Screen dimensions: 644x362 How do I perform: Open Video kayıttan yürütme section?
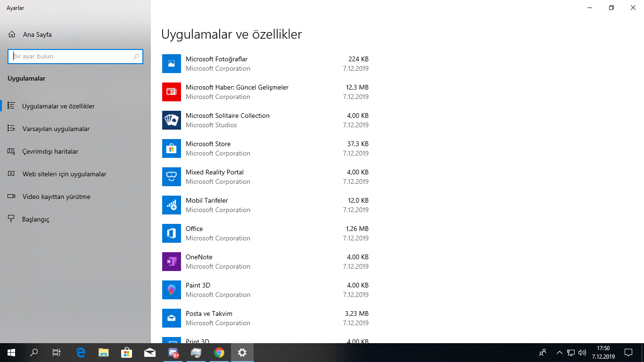[x=75, y=197]
